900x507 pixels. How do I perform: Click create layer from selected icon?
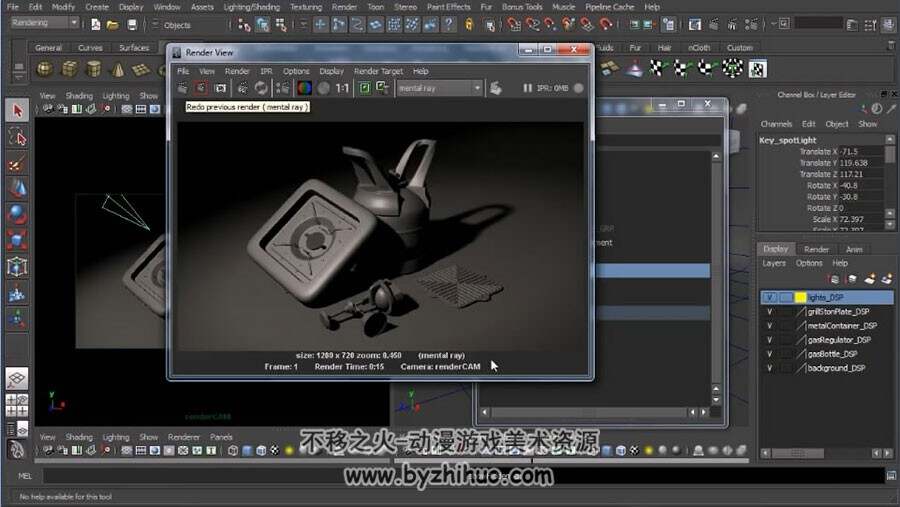click(886, 279)
